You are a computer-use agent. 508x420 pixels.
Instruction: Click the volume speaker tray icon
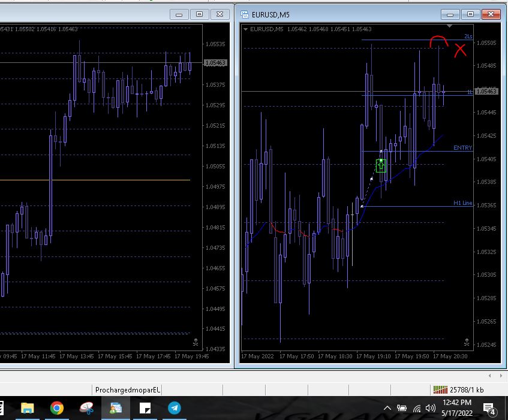pos(431,409)
